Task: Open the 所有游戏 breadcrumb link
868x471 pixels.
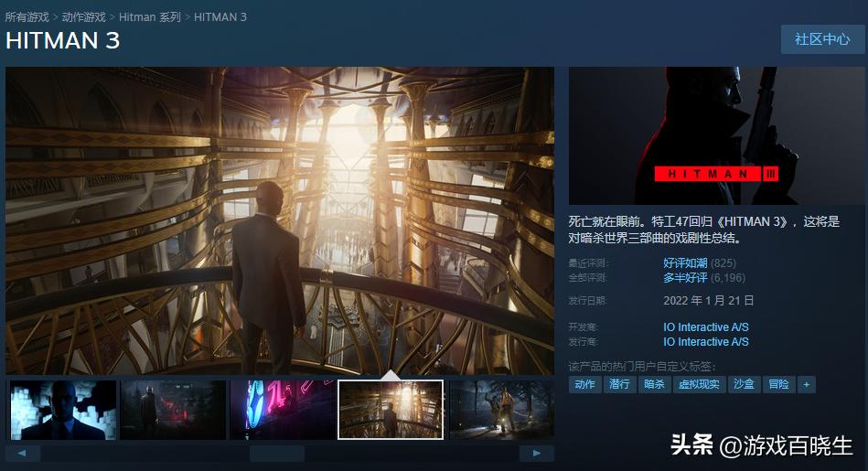Action: (x=27, y=17)
